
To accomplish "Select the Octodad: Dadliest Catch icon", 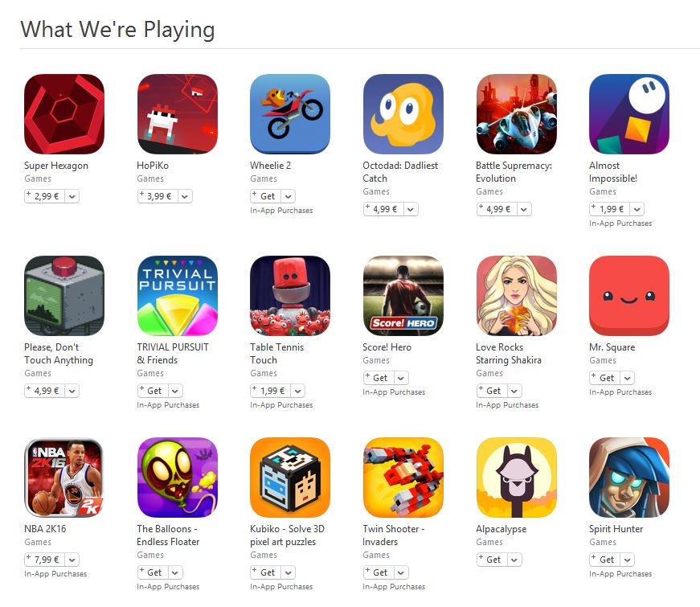I will 403,114.
